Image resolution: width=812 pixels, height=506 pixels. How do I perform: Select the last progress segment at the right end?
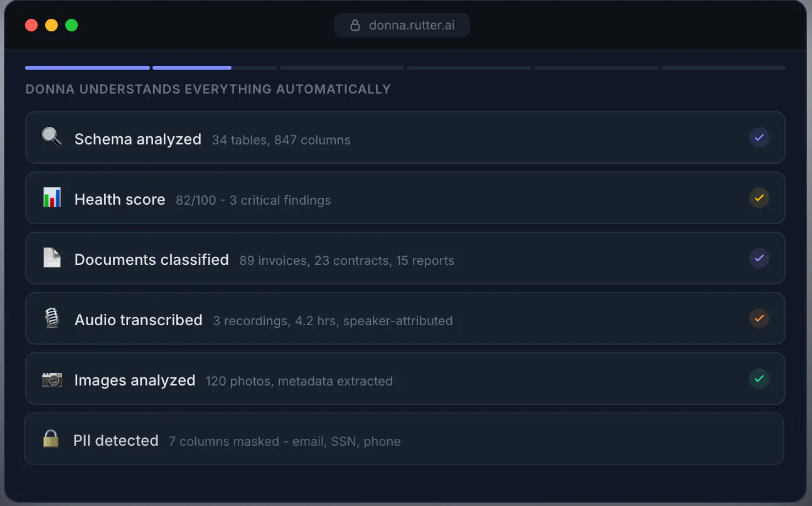click(724, 68)
